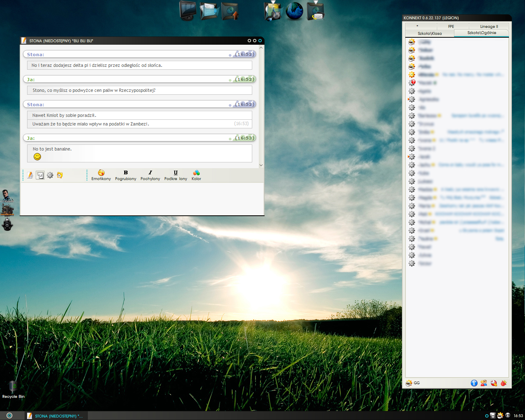Open the Emotikony emoticon picker
The height and width of the screenshot is (420, 525).
pyautogui.click(x=101, y=175)
